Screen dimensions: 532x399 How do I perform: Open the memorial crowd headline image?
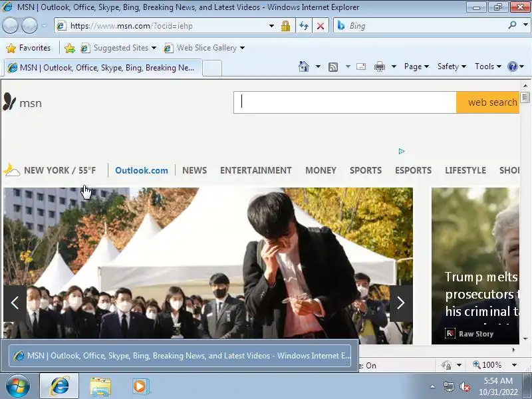[208, 263]
